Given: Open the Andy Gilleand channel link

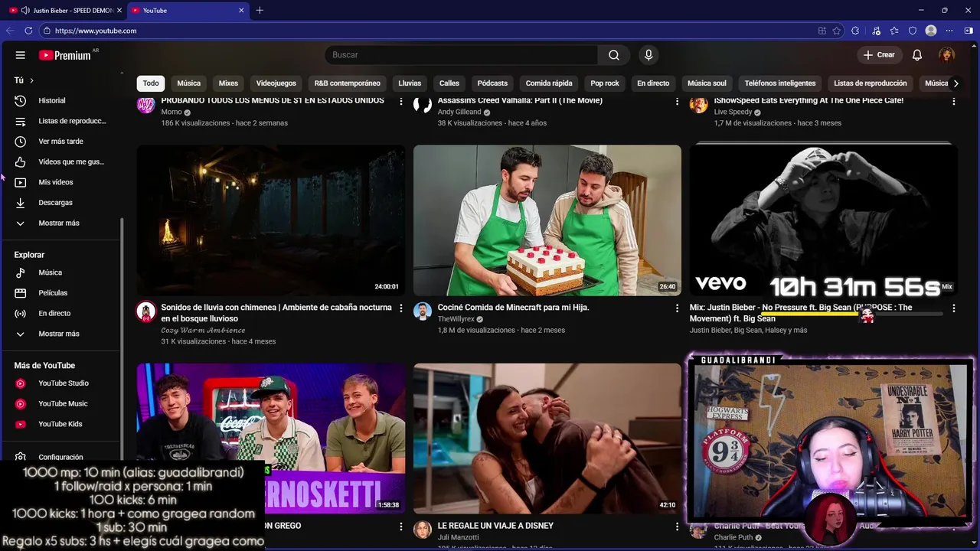Looking at the screenshot, I should pyautogui.click(x=459, y=112).
